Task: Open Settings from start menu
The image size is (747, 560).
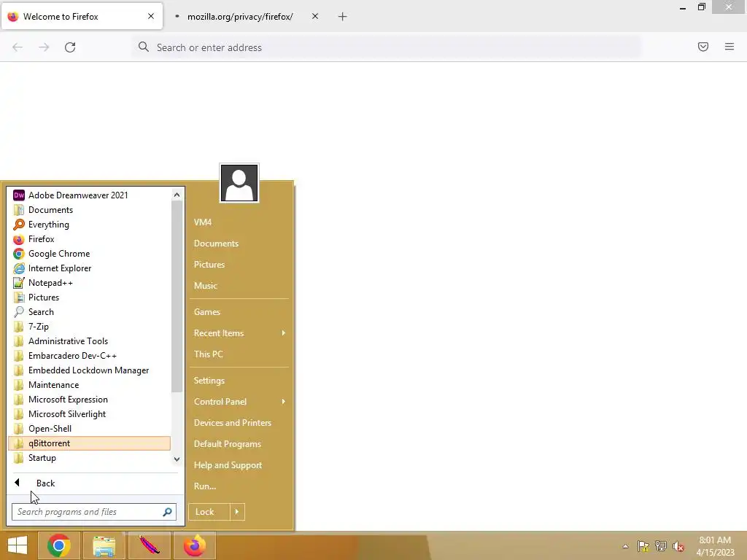Action: click(x=239, y=381)
